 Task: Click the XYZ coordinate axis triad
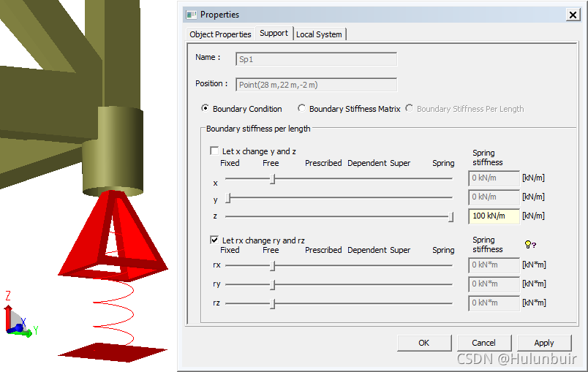click(20, 316)
